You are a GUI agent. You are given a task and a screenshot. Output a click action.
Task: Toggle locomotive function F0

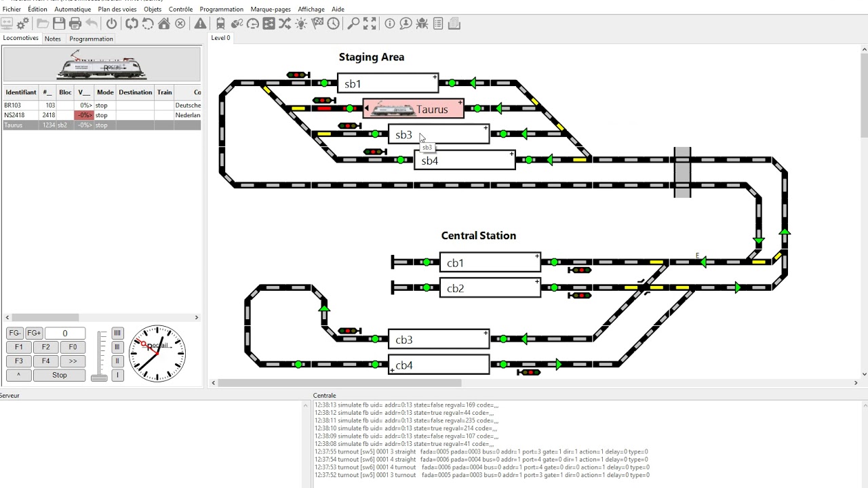[73, 347]
